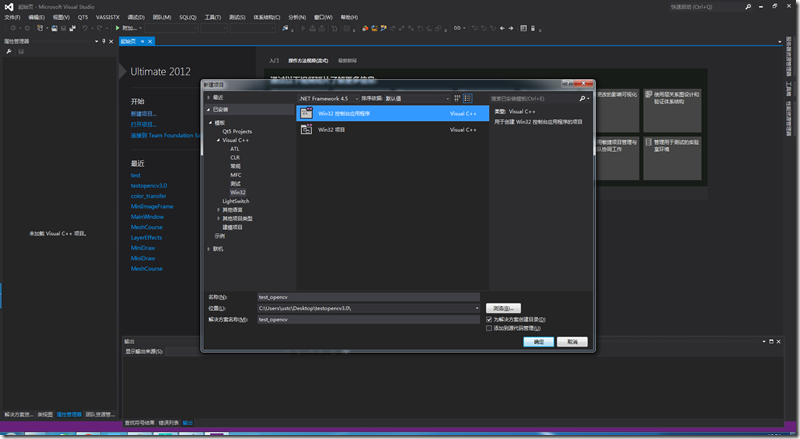The height and width of the screenshot is (439, 800).
Task: Click 新建项目... link on start page
Action: [x=143, y=114]
